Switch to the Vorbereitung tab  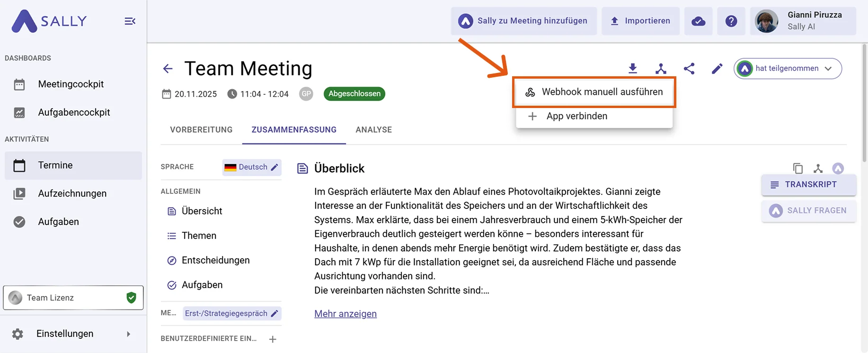pos(201,130)
